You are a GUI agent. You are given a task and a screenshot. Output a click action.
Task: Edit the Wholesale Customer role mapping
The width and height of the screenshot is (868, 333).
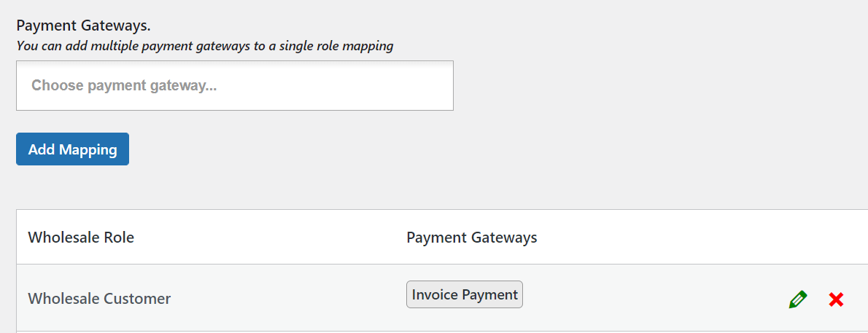coord(798,299)
